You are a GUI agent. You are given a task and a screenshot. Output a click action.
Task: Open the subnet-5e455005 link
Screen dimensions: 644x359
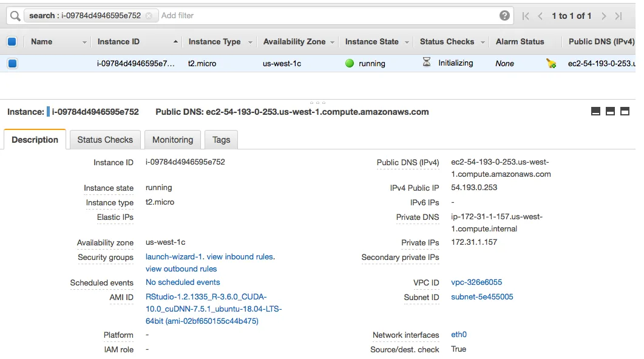[x=482, y=296]
